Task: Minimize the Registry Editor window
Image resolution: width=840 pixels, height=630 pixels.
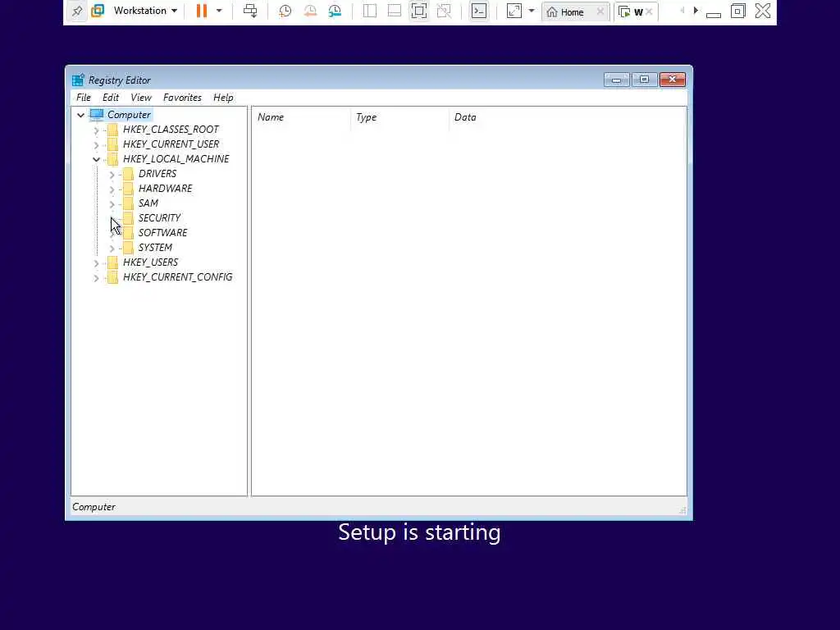Action: point(617,80)
